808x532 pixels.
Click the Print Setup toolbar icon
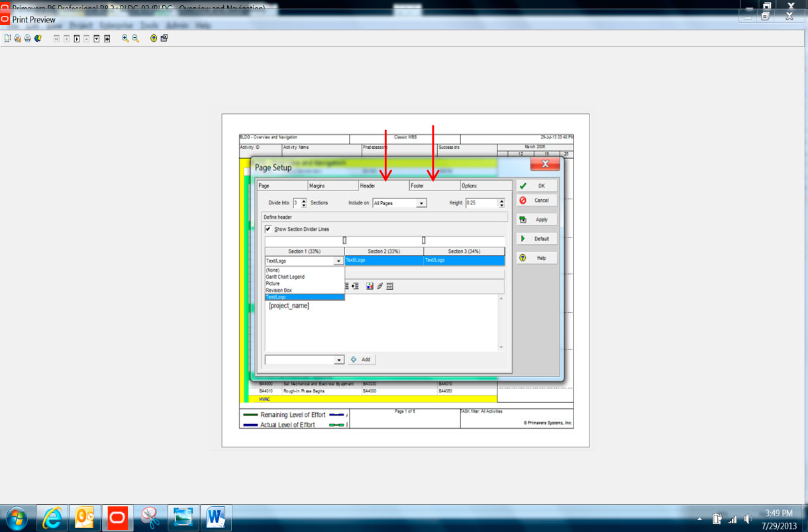(17, 38)
